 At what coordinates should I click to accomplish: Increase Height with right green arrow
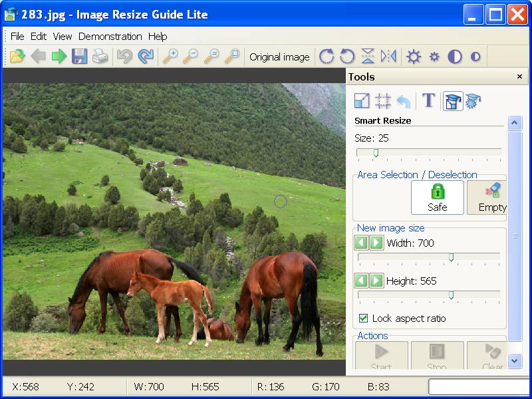376,281
